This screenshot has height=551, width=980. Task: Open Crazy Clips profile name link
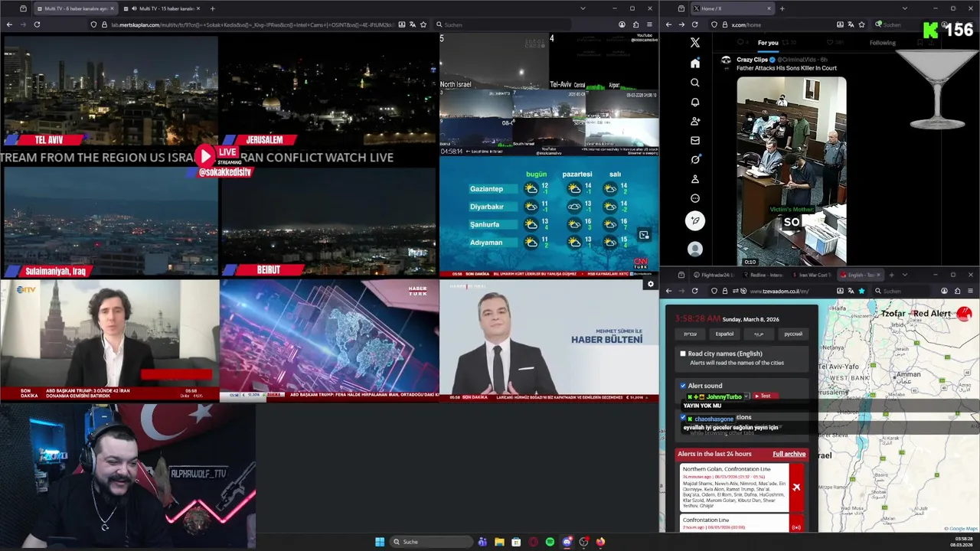pos(752,59)
